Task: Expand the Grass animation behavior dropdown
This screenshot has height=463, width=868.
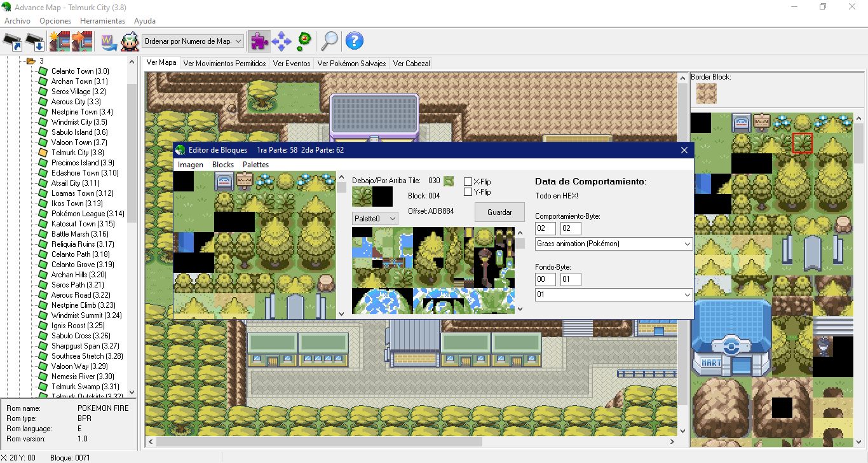Action: click(x=614, y=244)
